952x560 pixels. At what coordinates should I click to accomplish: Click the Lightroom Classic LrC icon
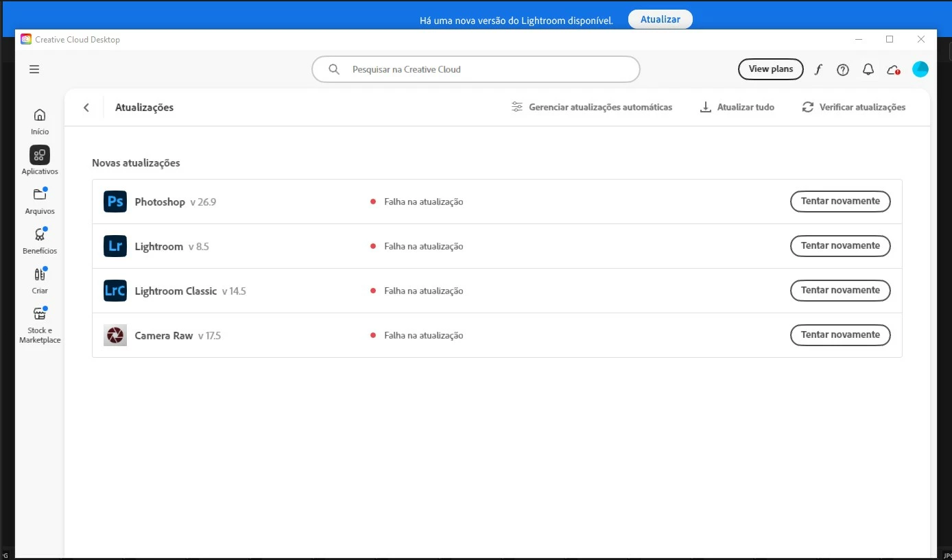pyautogui.click(x=115, y=291)
